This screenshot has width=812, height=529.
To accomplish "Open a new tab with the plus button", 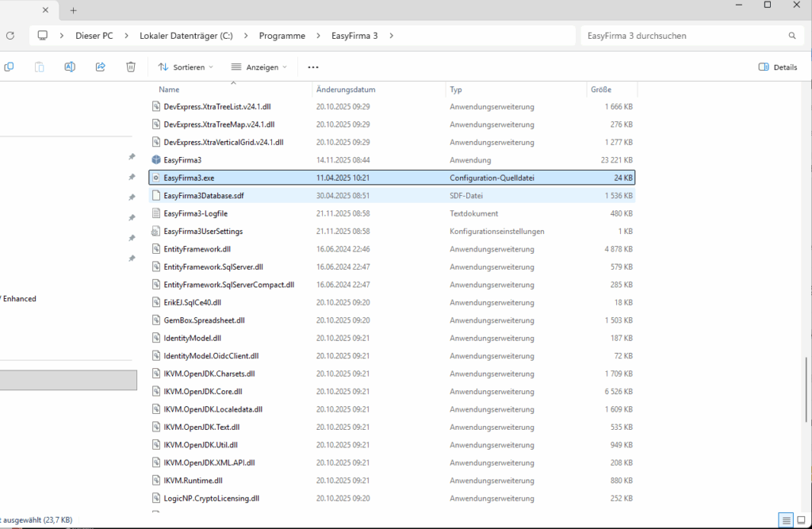I will [x=73, y=10].
